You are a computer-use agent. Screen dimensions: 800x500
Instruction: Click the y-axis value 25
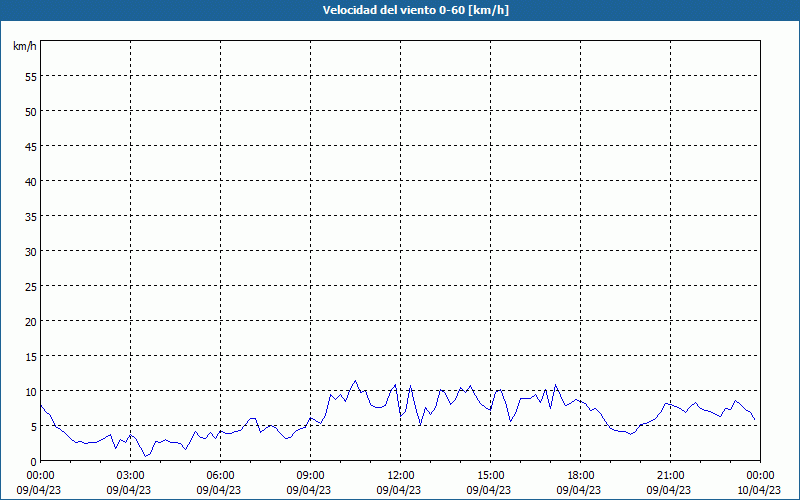pyautogui.click(x=31, y=286)
